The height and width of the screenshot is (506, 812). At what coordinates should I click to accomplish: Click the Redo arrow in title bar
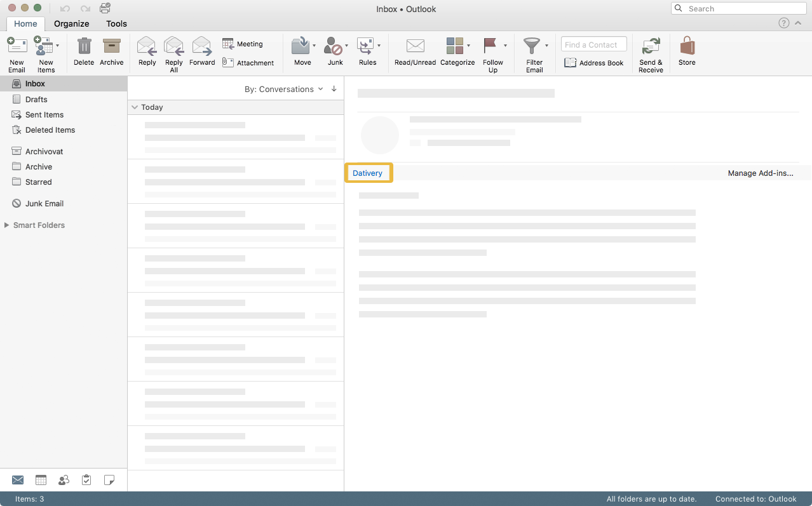tap(85, 9)
